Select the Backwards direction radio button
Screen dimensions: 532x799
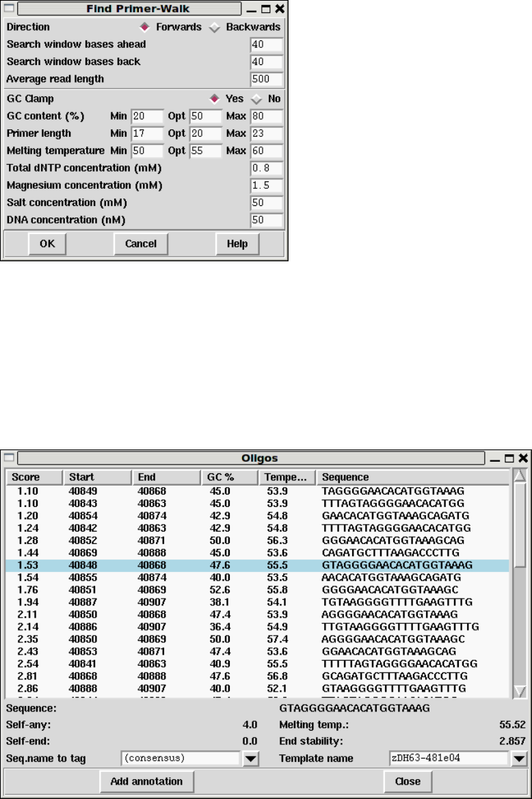[x=215, y=27]
